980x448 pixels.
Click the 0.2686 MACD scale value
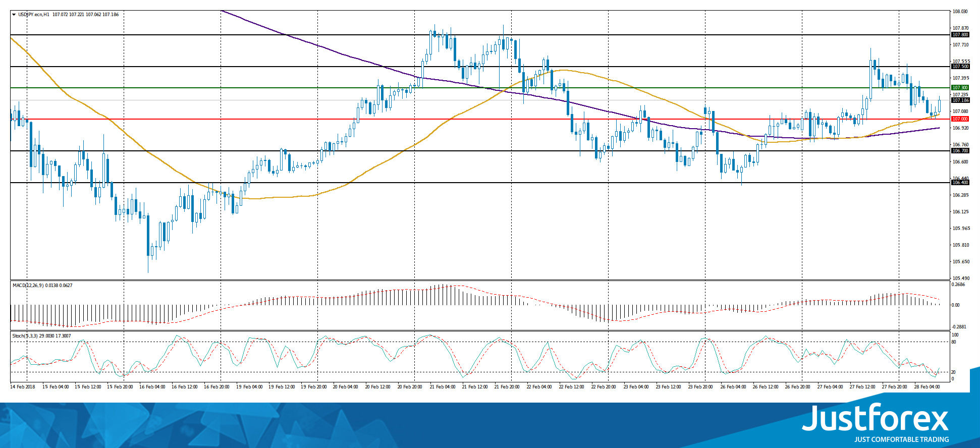click(958, 285)
